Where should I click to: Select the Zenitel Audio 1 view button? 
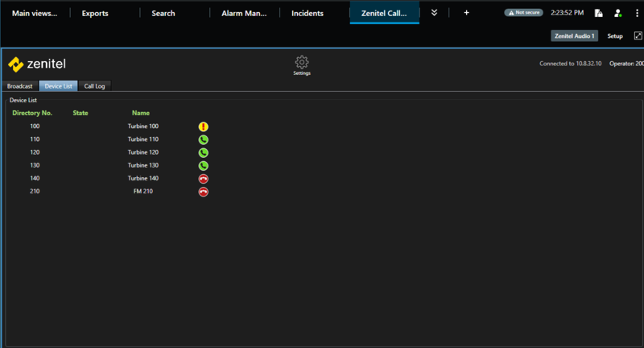coord(574,36)
